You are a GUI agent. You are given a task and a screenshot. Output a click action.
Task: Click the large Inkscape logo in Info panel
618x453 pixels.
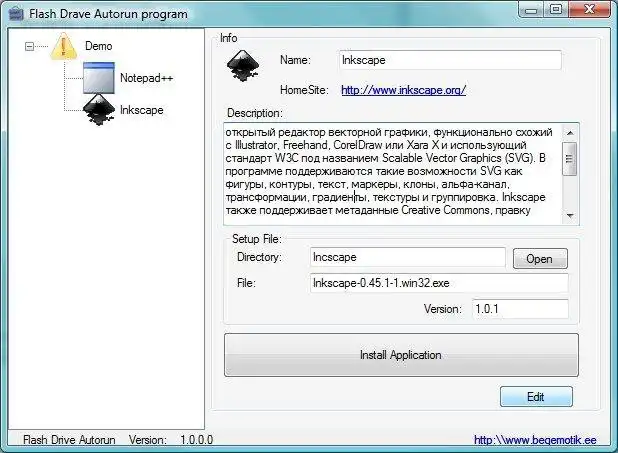[243, 65]
